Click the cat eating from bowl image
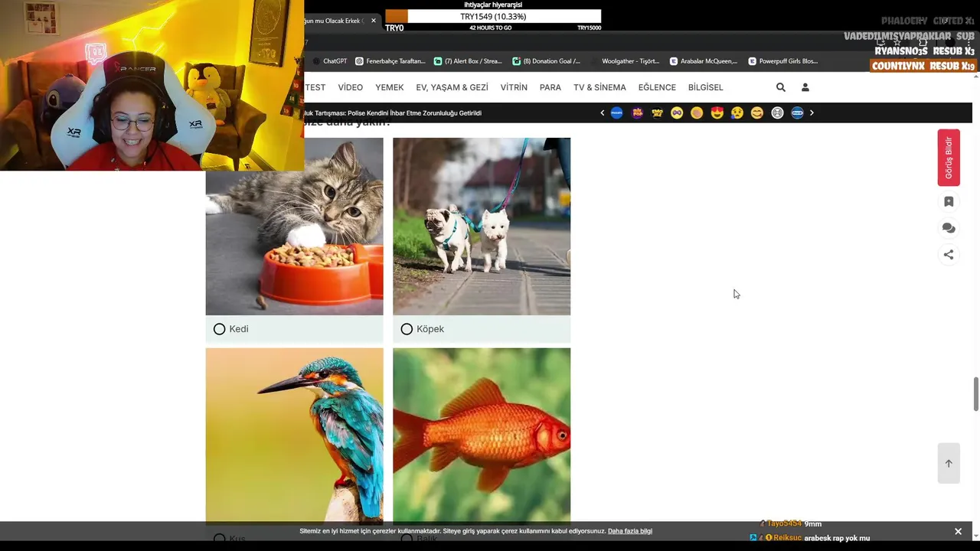The width and height of the screenshot is (980, 551). (294, 227)
